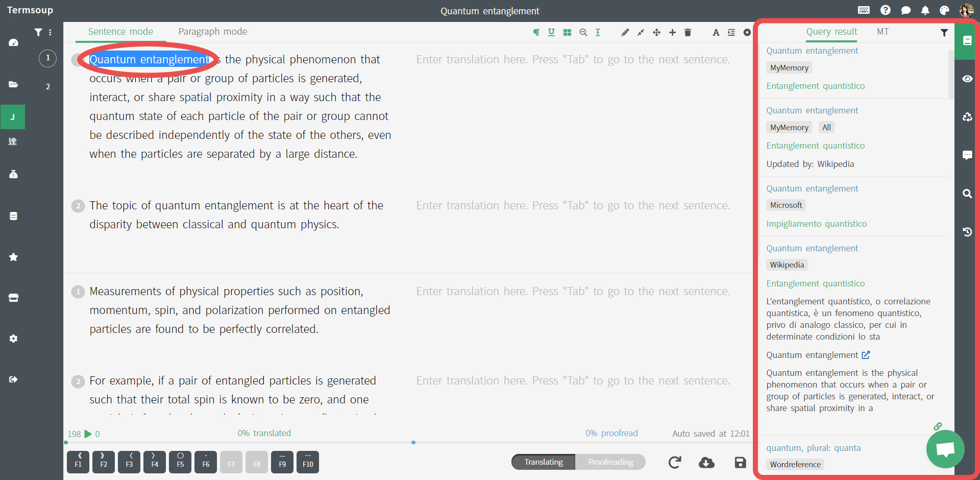The height and width of the screenshot is (480, 980).
Task: Click the 達 icon in left sidebar
Action: point(13,141)
